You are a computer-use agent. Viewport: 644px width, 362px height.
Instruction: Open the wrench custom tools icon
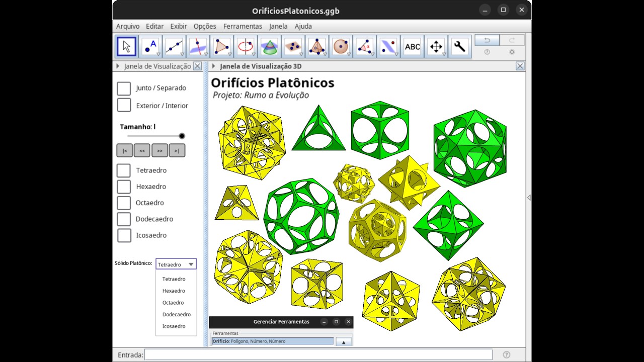pyautogui.click(x=459, y=47)
